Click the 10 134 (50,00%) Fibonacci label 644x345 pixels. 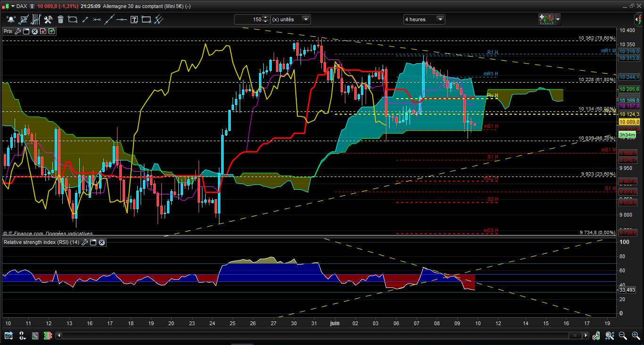click(597, 109)
